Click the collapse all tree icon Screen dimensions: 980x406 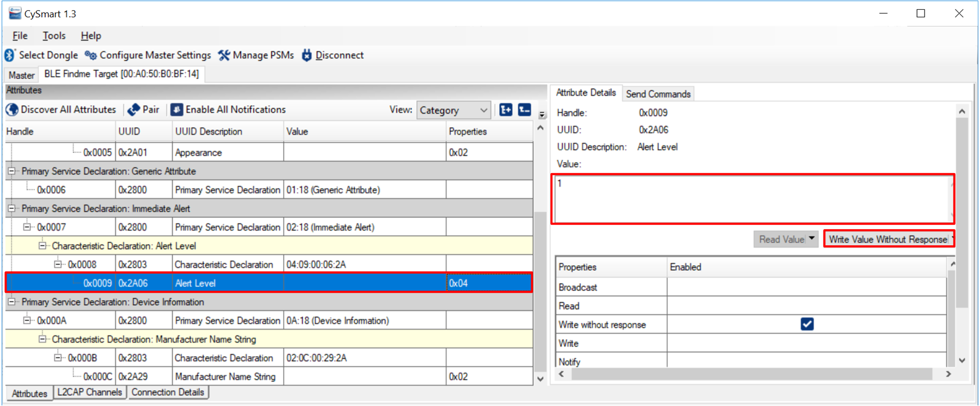pyautogui.click(x=525, y=110)
